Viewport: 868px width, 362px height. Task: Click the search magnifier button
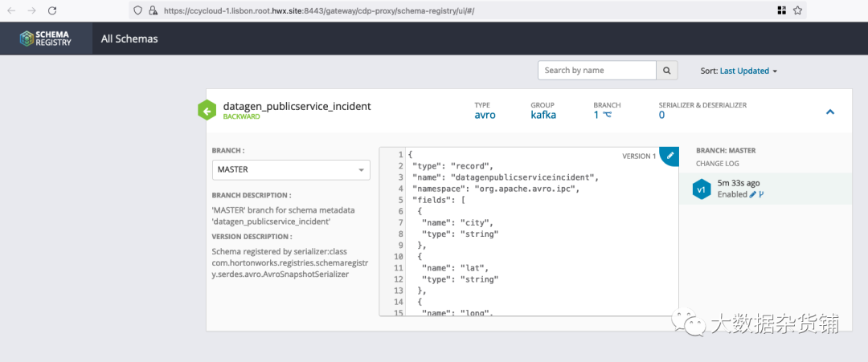[x=666, y=71]
